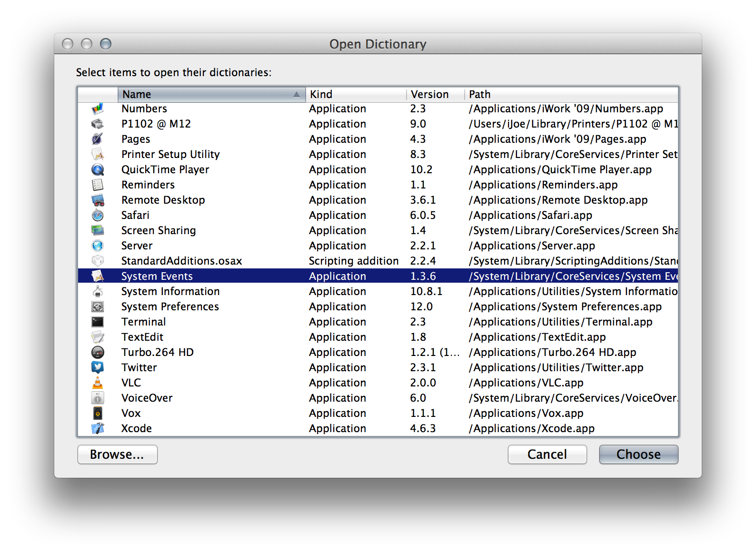Sort list by the Kind column header

pos(356,94)
